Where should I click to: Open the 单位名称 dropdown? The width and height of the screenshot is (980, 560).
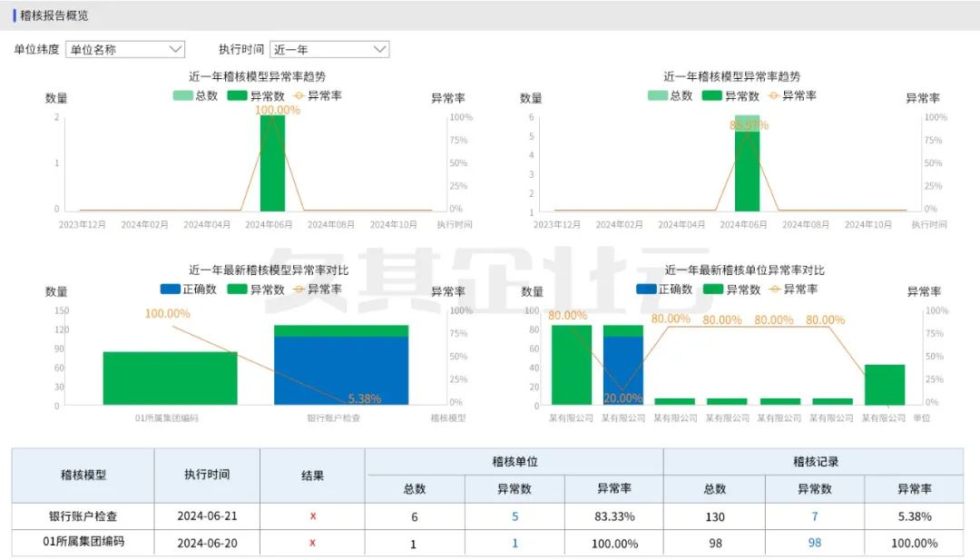click(x=125, y=49)
